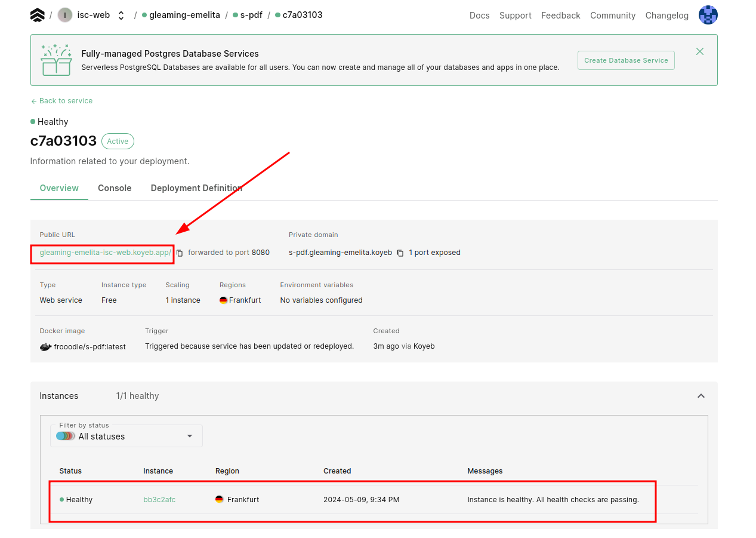Open instance bb3c2afc
The height and width of the screenshot is (538, 756).
click(x=159, y=500)
